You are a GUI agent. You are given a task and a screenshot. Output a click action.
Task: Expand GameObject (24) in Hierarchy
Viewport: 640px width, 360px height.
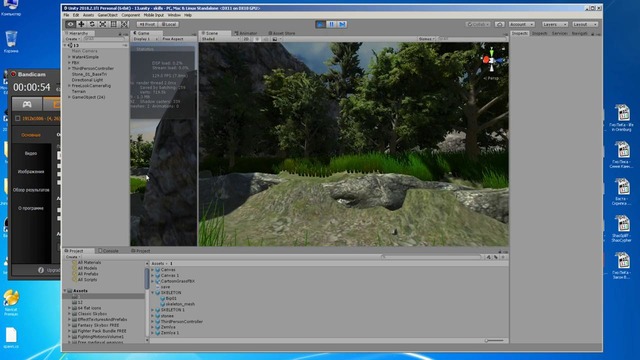point(69,98)
